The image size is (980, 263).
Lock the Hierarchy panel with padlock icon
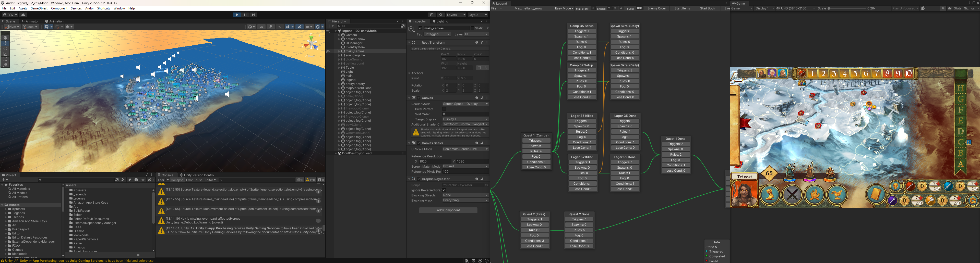(398, 21)
